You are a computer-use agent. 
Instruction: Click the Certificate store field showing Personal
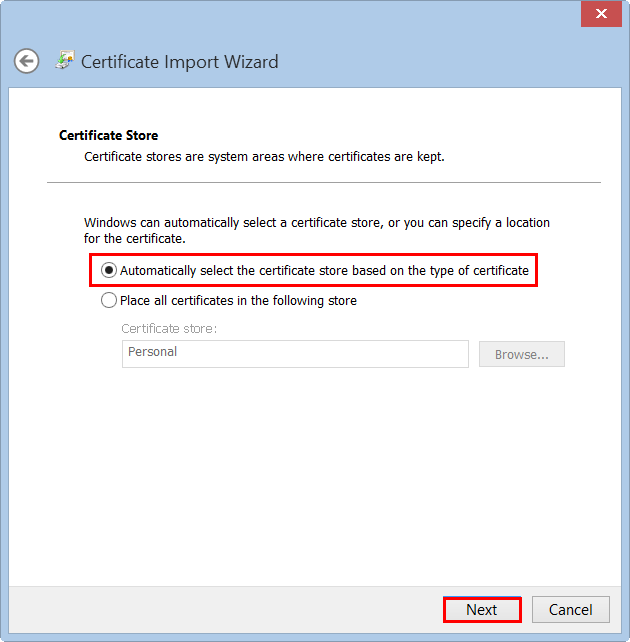(294, 353)
